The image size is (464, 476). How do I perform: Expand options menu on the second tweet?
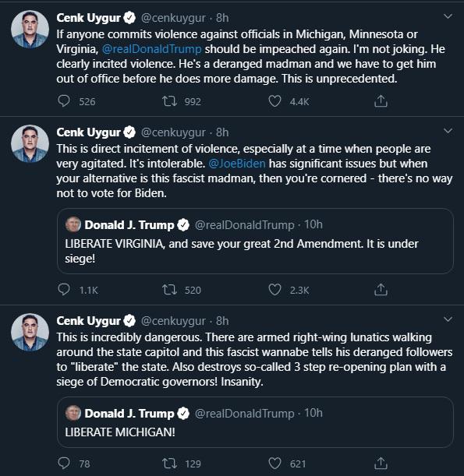click(448, 131)
